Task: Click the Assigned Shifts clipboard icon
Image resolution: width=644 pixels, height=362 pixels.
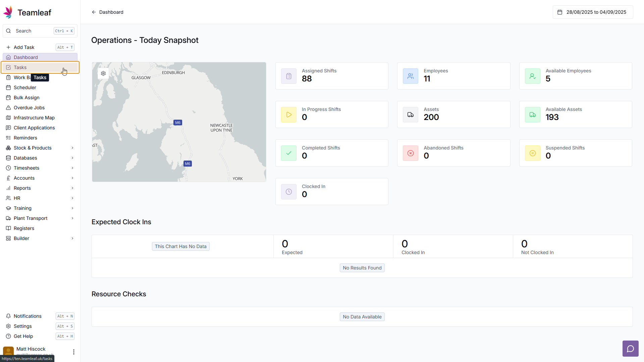Action: pyautogui.click(x=289, y=76)
